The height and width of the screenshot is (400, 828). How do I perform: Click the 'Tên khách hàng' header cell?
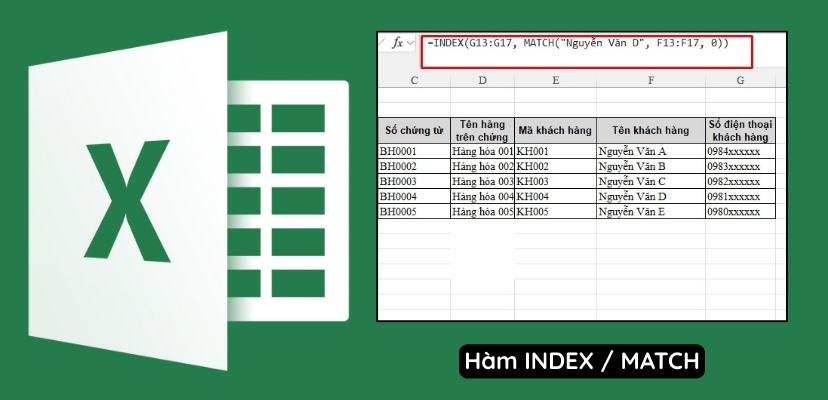tap(651, 131)
